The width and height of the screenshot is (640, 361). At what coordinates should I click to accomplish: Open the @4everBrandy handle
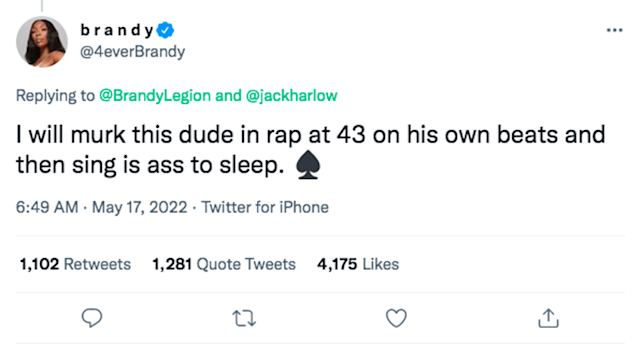(x=132, y=51)
